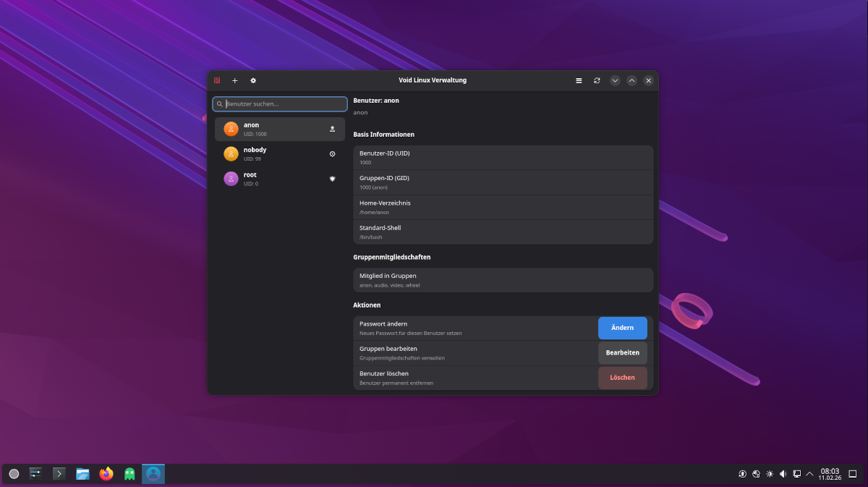Click the person icon beside anon
The width and height of the screenshot is (868, 487).
click(x=333, y=129)
